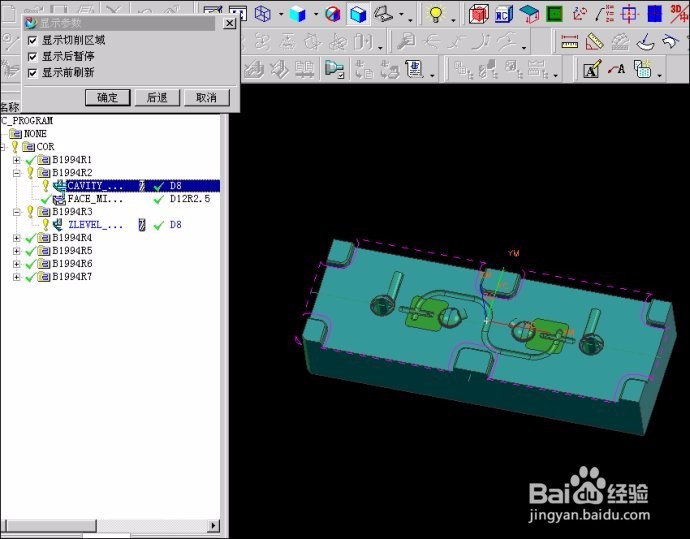The height and width of the screenshot is (539, 690).
Task: Open the annotation editor A pencil icon
Action: click(x=591, y=69)
